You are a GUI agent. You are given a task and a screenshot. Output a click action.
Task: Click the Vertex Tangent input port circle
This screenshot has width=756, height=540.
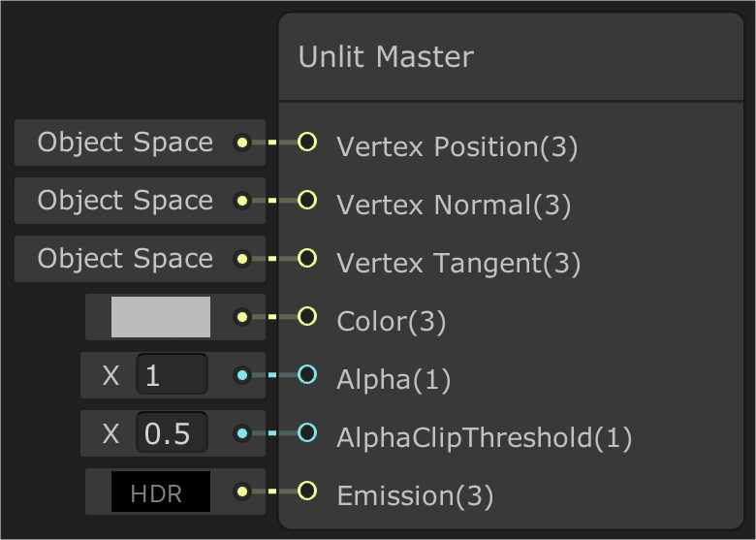tap(307, 259)
